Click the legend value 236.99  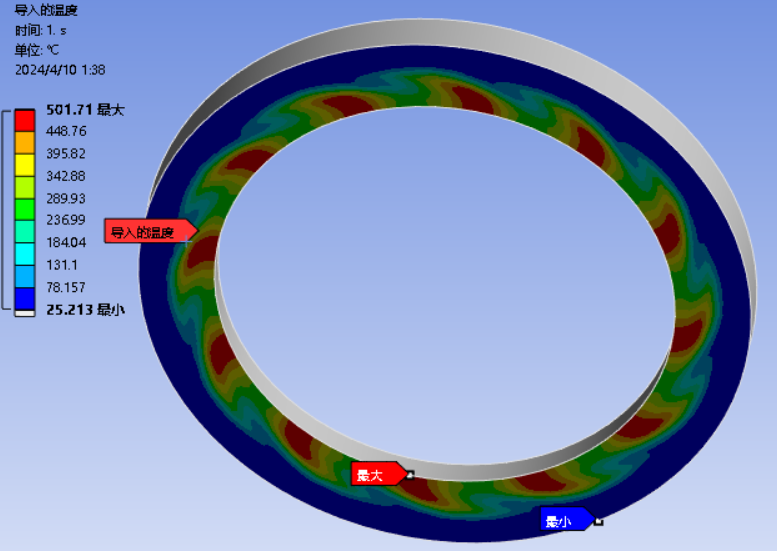pyautogui.click(x=66, y=220)
